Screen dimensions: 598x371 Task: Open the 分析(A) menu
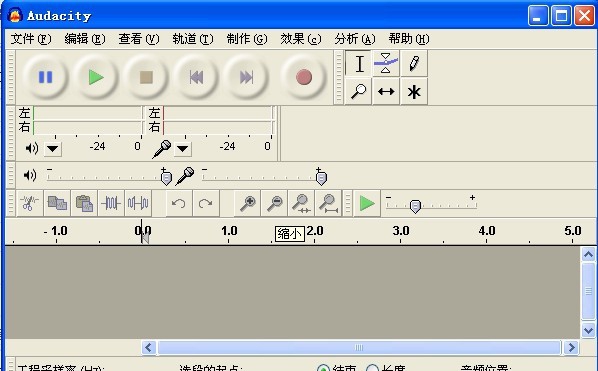pos(355,39)
